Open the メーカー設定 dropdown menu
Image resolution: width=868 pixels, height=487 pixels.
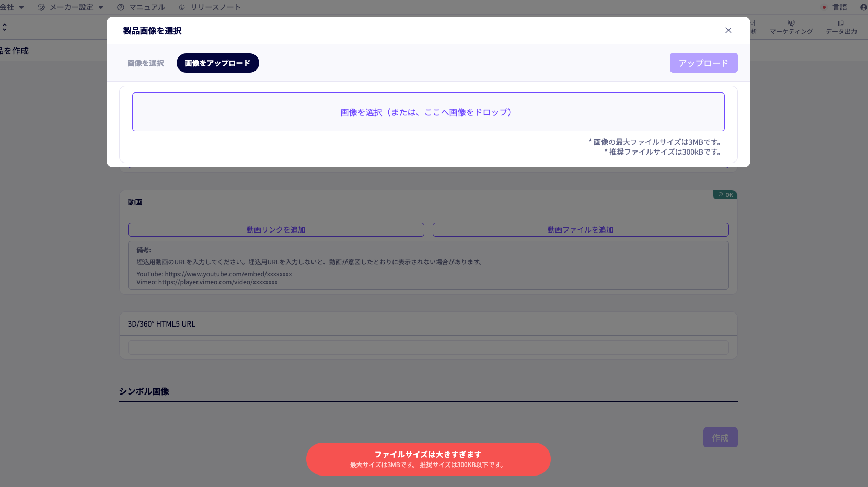coord(71,7)
